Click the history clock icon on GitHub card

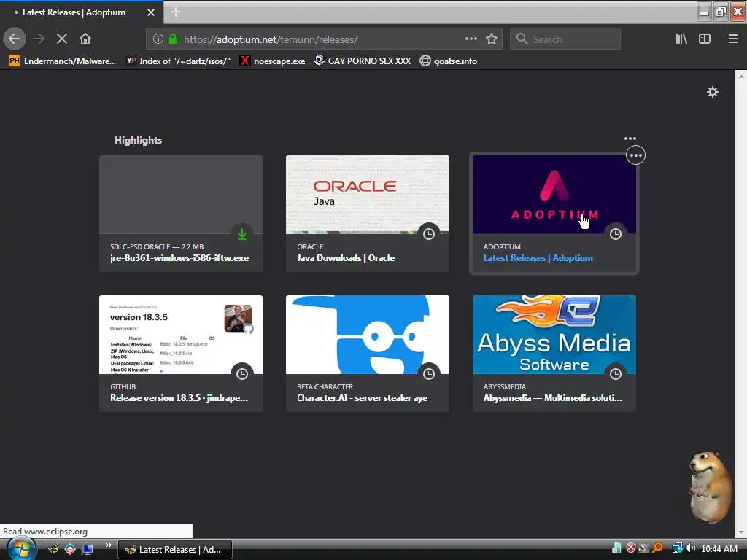tap(242, 374)
